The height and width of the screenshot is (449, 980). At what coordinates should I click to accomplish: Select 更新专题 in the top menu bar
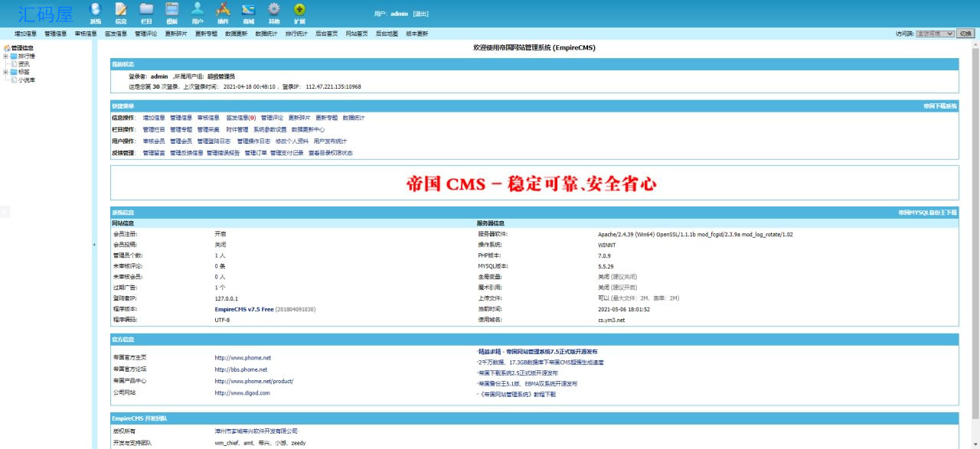[x=206, y=34]
